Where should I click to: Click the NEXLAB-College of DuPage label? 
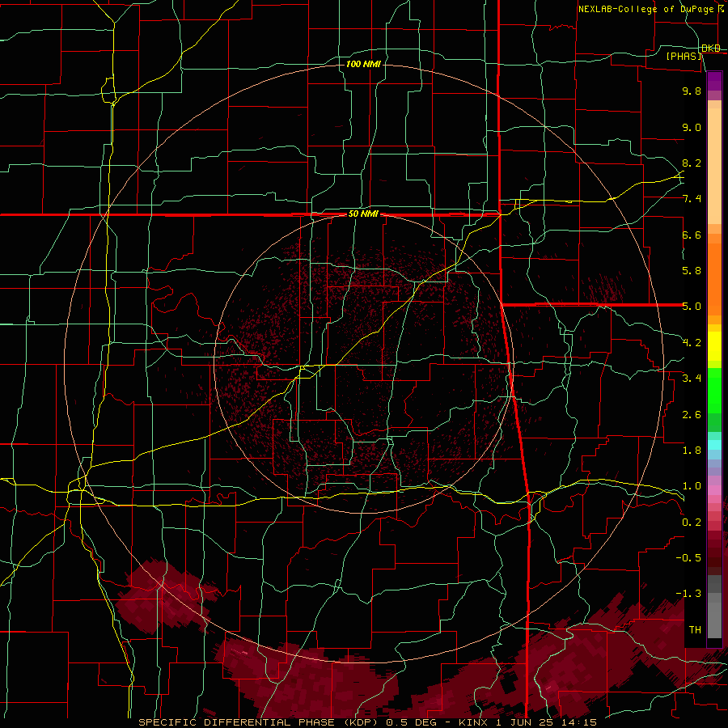(x=645, y=9)
